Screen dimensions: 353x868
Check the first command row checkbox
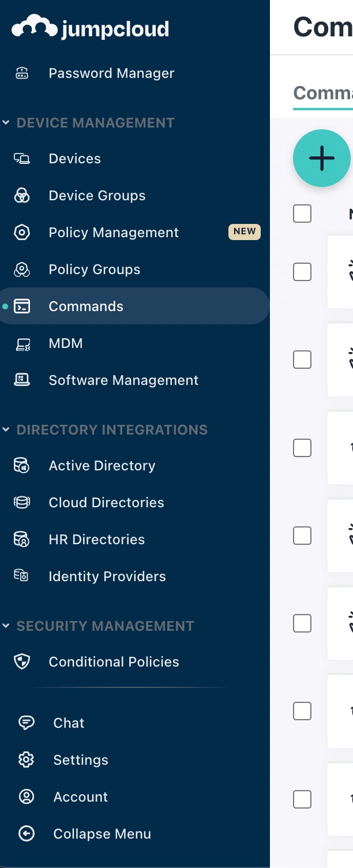(x=302, y=272)
